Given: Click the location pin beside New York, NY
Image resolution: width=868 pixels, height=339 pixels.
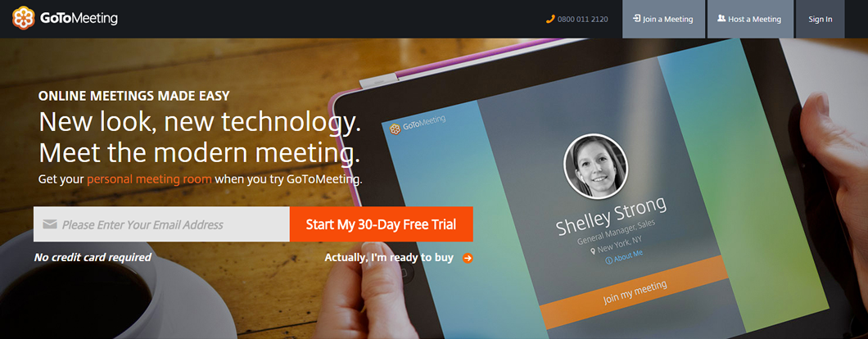Looking at the screenshot, I should point(593,251).
